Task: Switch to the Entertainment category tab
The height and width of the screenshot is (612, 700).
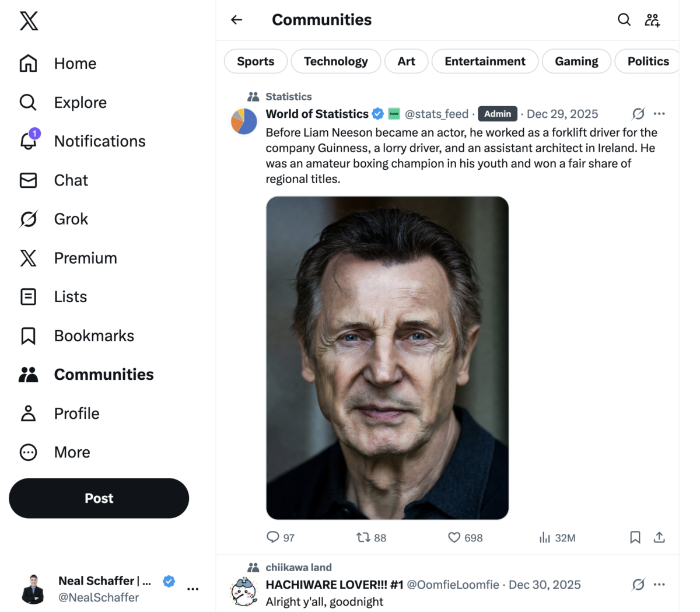Action: [x=485, y=61]
